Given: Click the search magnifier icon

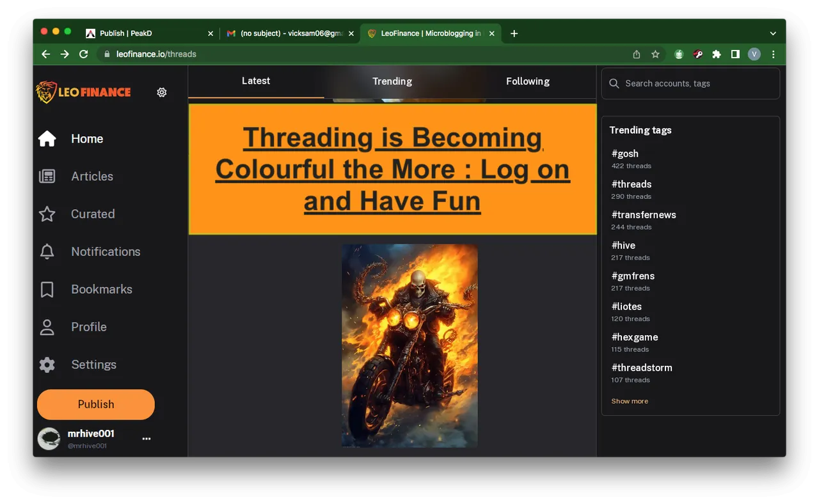Looking at the screenshot, I should point(614,84).
